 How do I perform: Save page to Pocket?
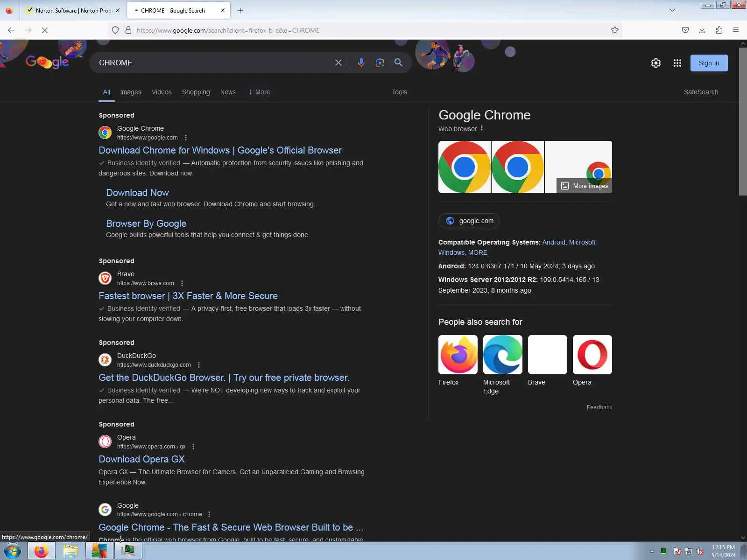[x=685, y=30]
